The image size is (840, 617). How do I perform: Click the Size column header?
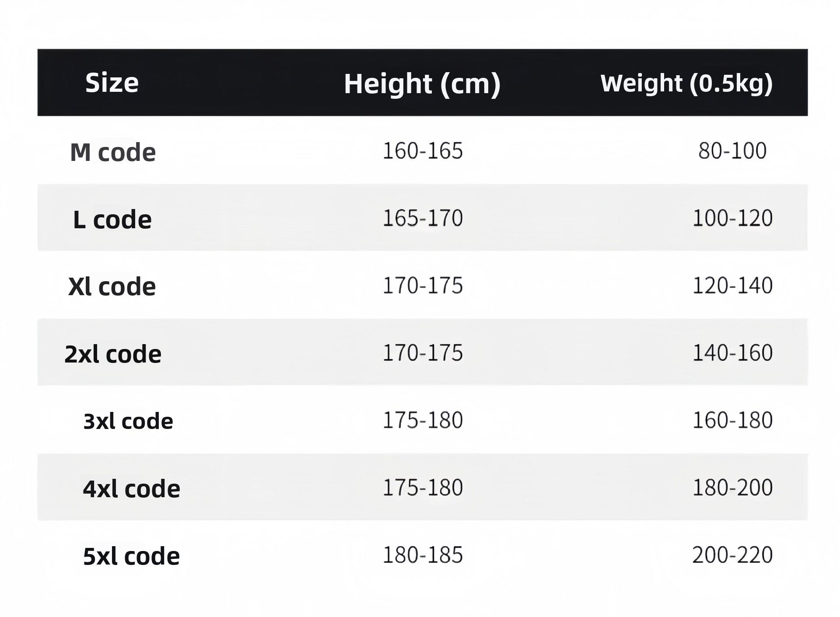click(x=112, y=83)
